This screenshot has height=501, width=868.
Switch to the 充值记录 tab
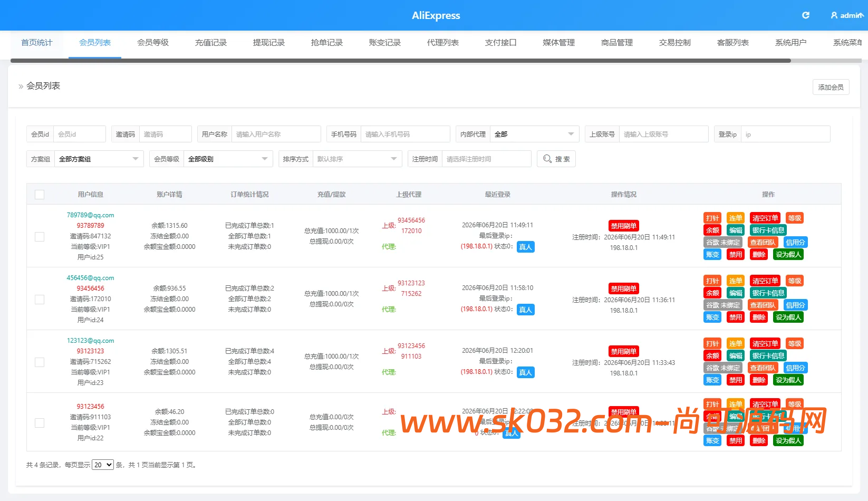(x=211, y=43)
